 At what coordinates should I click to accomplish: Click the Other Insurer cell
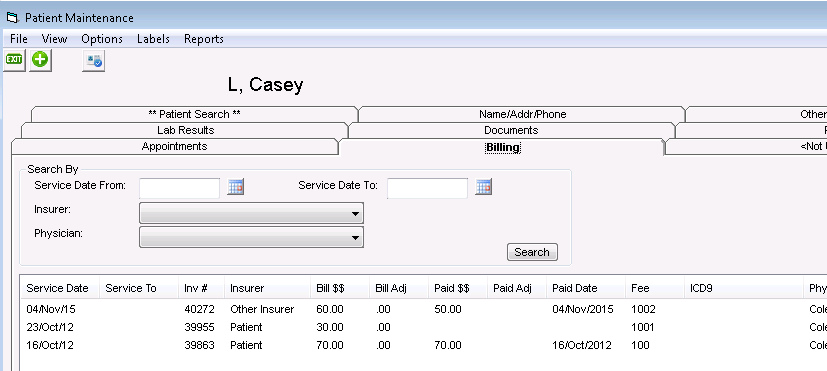pyautogui.click(x=262, y=309)
